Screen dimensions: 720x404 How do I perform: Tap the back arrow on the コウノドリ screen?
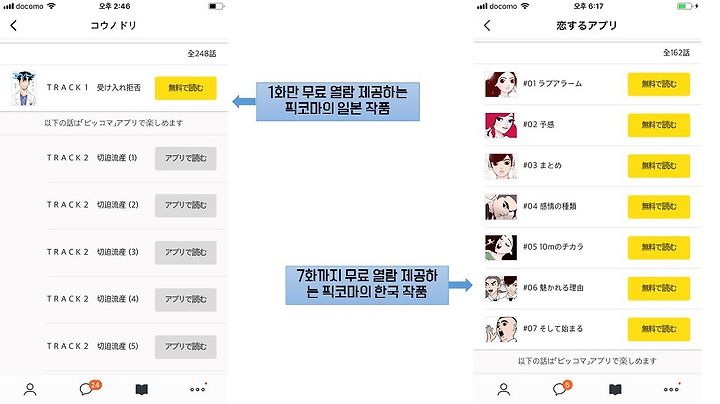pyautogui.click(x=14, y=26)
